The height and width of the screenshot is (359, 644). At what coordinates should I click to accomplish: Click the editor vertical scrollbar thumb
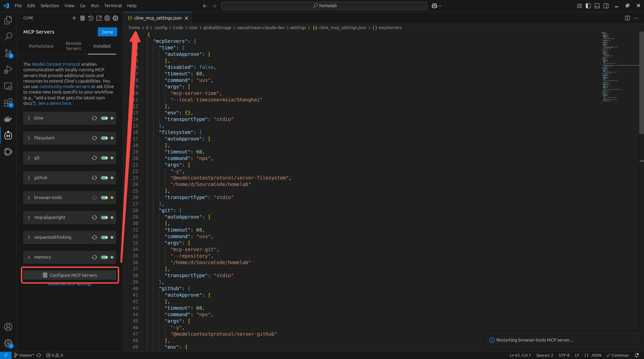(x=641, y=83)
